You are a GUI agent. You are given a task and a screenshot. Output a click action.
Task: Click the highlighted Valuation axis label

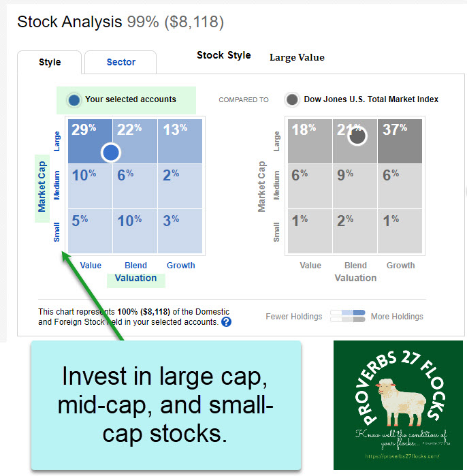pos(135,278)
